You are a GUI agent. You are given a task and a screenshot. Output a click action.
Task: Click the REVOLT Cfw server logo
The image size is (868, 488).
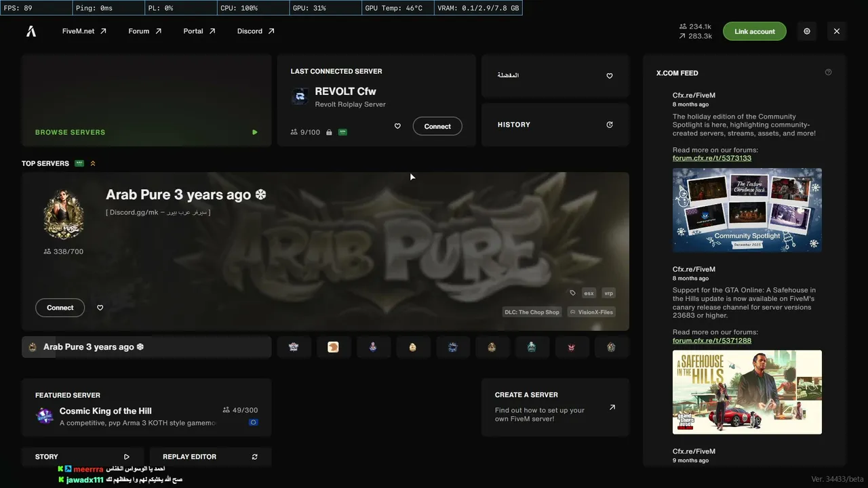tap(300, 97)
